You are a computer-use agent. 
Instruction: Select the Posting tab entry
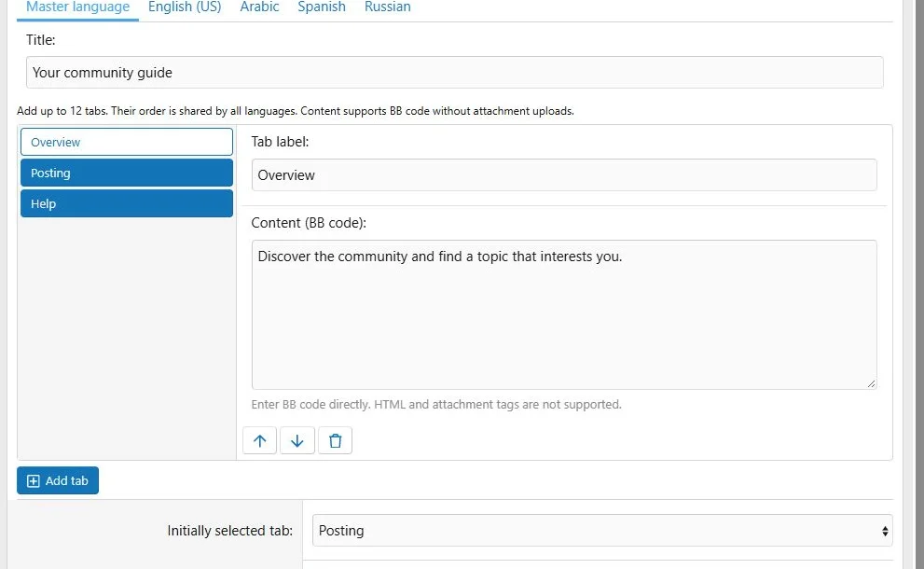(127, 173)
